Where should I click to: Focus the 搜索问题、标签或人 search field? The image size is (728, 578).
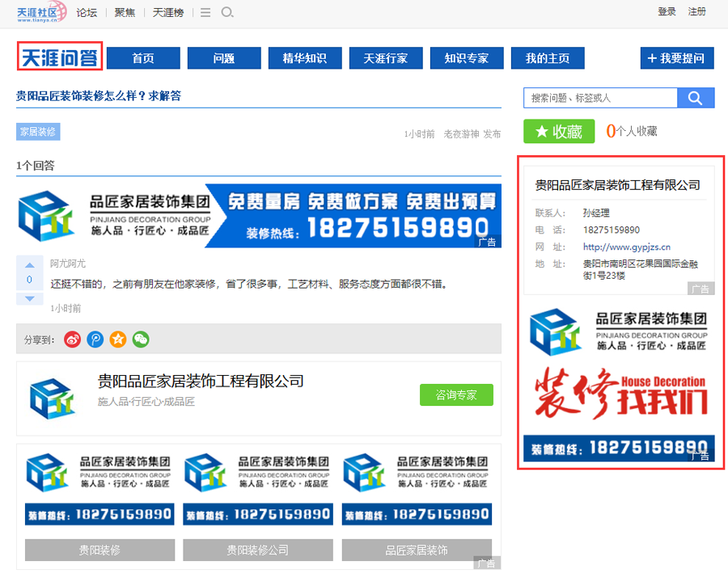pos(600,98)
